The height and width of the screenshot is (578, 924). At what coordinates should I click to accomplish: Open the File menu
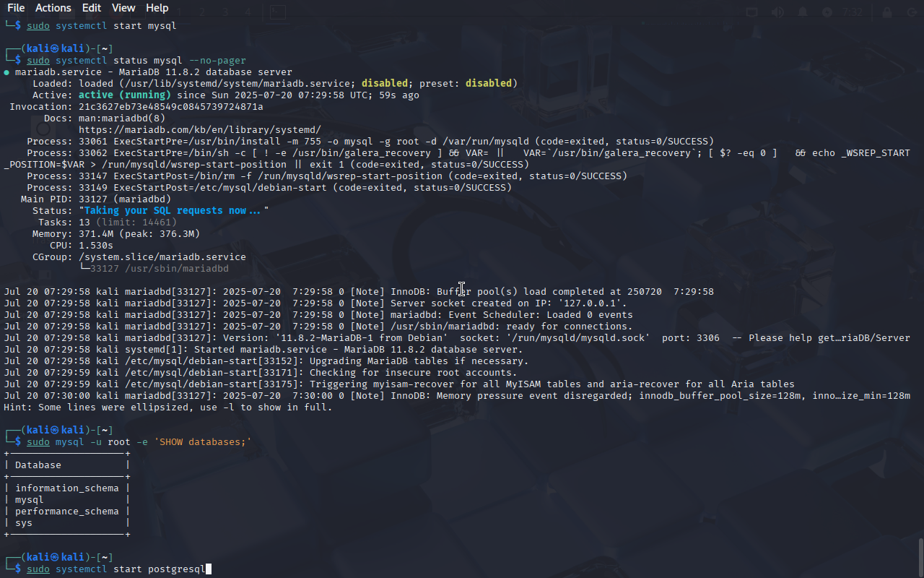[x=16, y=8]
